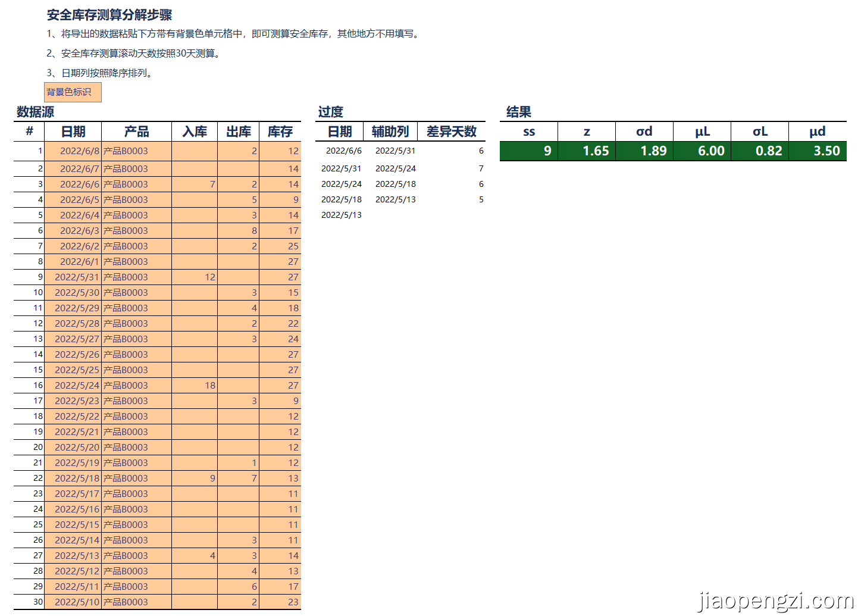The image size is (858, 616).
Task: Select date cell 2022/6/8 in 数据源
Action: (73, 151)
